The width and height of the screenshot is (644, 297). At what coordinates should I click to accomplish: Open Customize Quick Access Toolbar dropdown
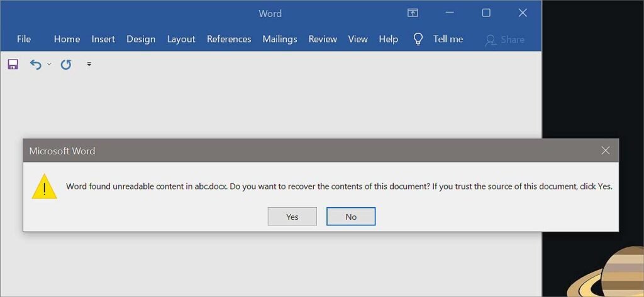(89, 65)
